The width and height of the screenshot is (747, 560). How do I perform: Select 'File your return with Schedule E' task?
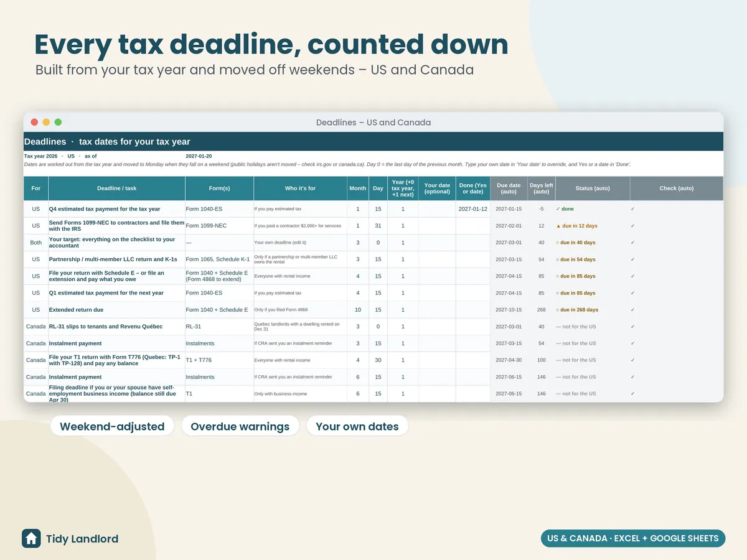coord(117,276)
